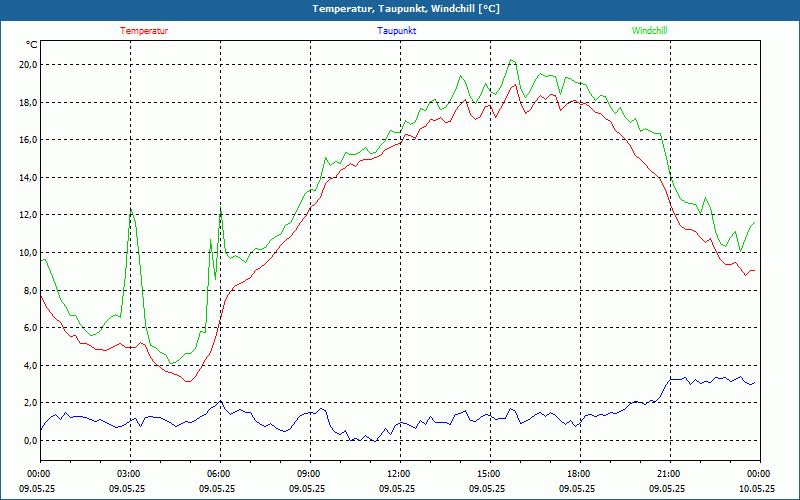Click the 15:00 time axis marker
The image size is (800, 500).
489,473
